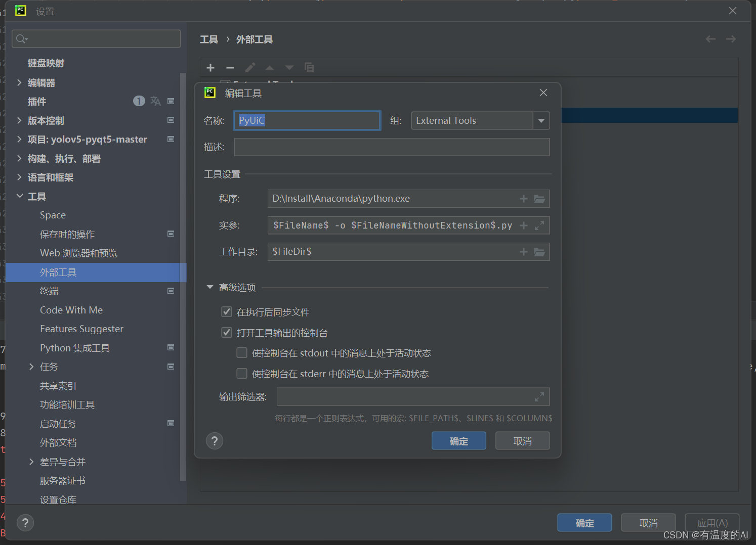Click the search magnifier icon in settings

pyautogui.click(x=22, y=39)
